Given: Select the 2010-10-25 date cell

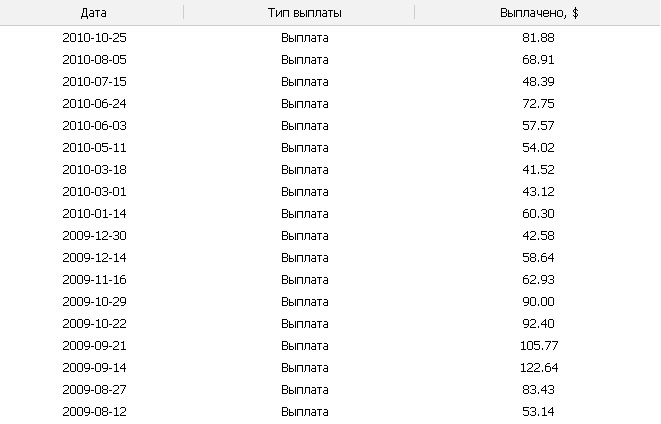Looking at the screenshot, I should click(x=94, y=38).
